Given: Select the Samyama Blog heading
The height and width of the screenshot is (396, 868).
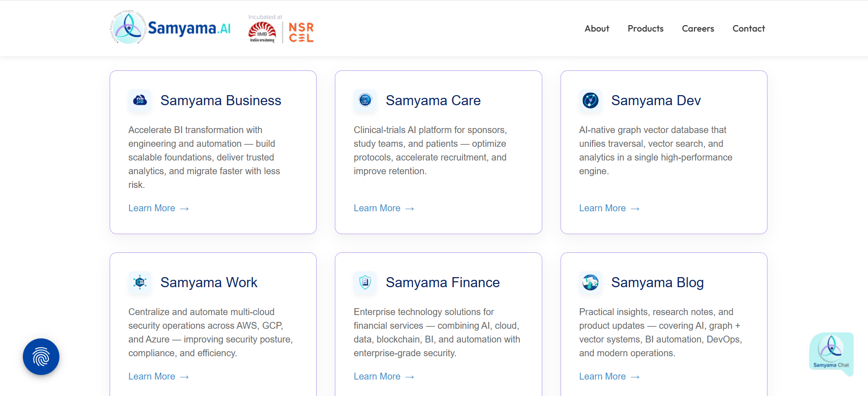Looking at the screenshot, I should [x=657, y=282].
